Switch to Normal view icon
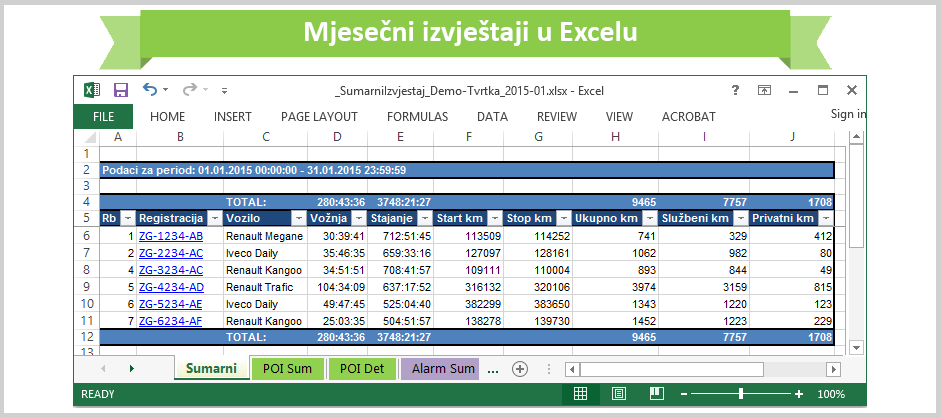Viewport: 941px width, 418px height. (580, 394)
